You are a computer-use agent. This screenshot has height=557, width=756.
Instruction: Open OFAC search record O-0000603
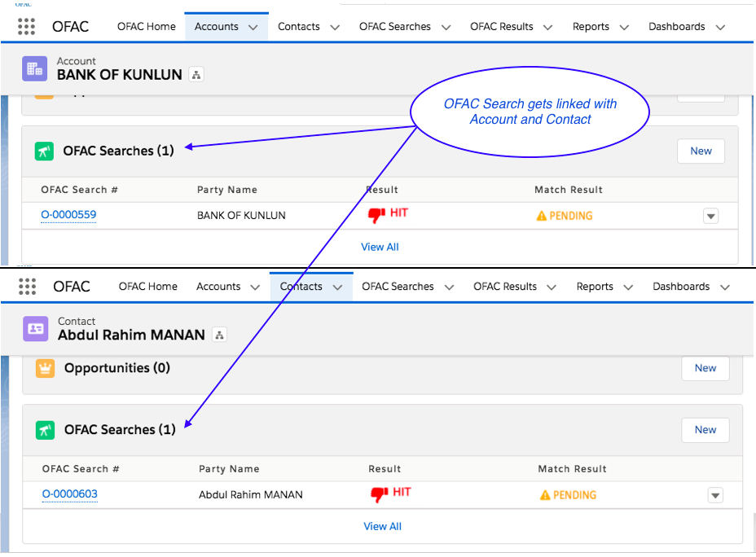tap(70, 494)
